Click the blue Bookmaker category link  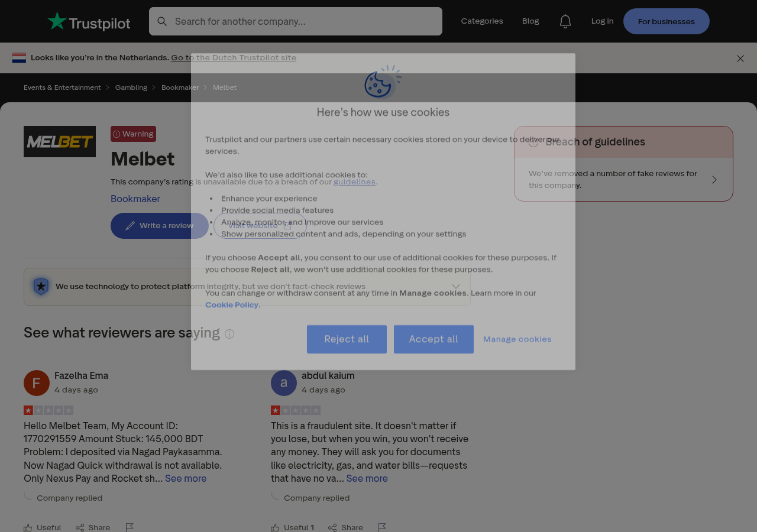pyautogui.click(x=135, y=199)
